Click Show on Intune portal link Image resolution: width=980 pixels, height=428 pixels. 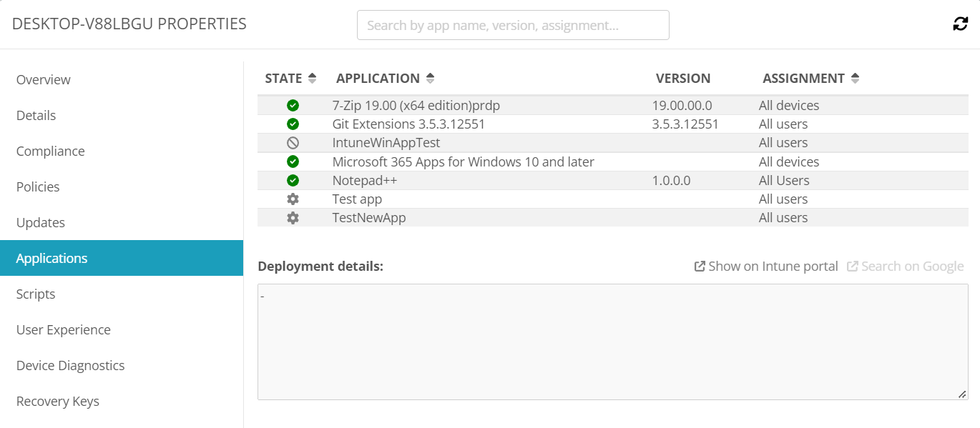pos(766,267)
